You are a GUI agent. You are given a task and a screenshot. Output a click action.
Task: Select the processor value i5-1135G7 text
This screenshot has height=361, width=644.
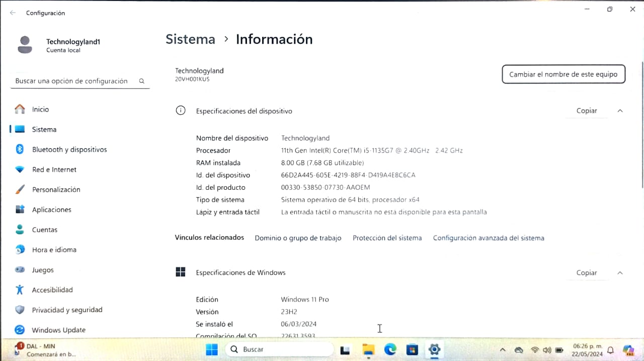(372, 151)
